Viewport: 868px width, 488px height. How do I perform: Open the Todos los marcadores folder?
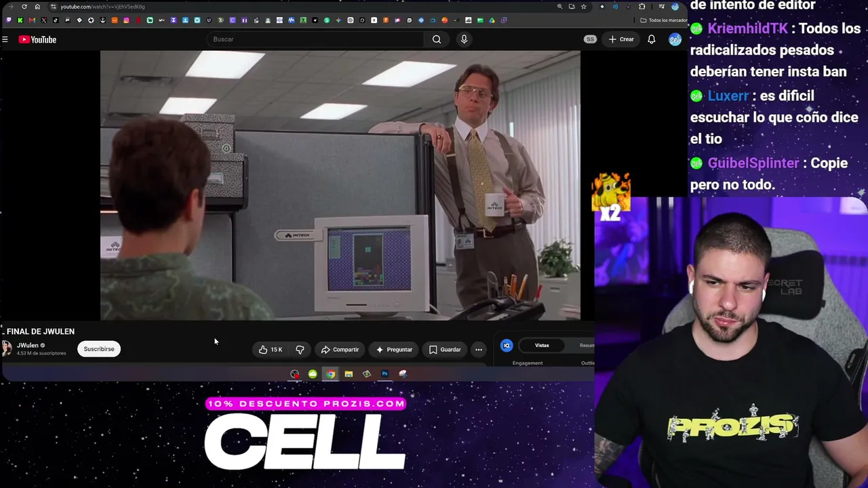pyautogui.click(x=664, y=20)
